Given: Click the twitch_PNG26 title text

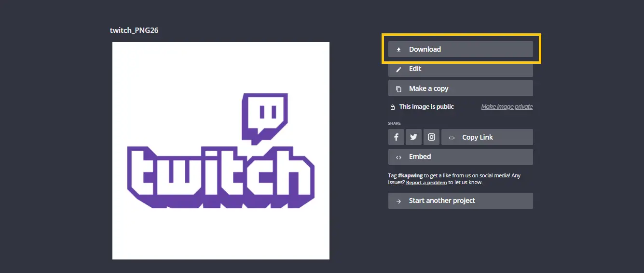Looking at the screenshot, I should point(134,30).
